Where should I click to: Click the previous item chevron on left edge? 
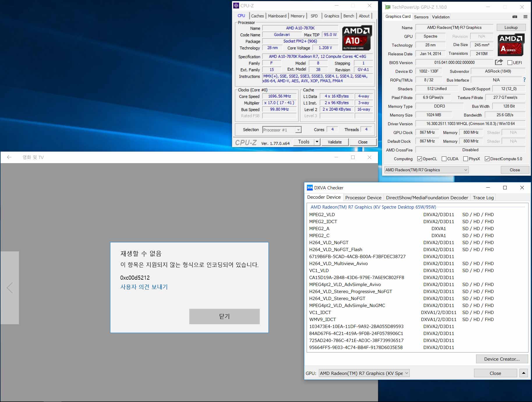point(10,288)
